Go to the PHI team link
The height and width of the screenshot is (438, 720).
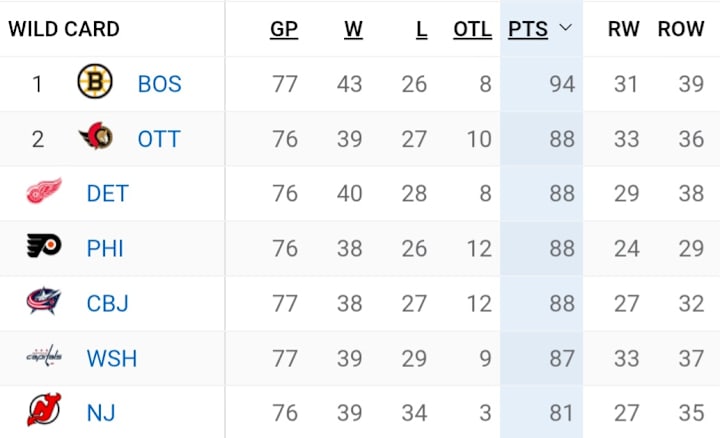105,248
